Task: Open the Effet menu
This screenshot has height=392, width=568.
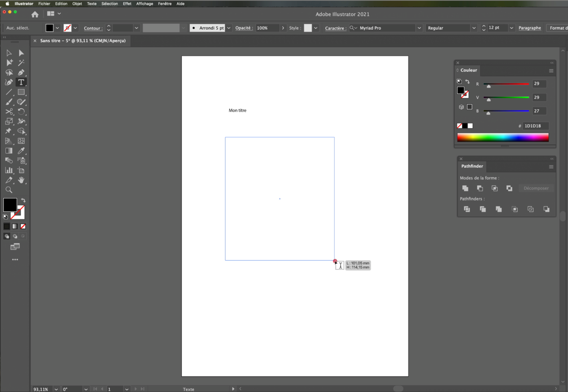Action: coord(127,4)
